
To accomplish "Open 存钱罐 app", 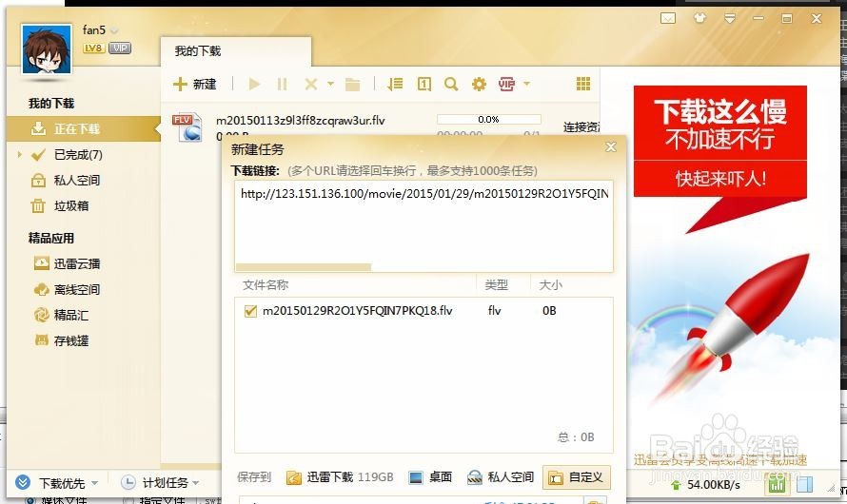I will (x=70, y=340).
